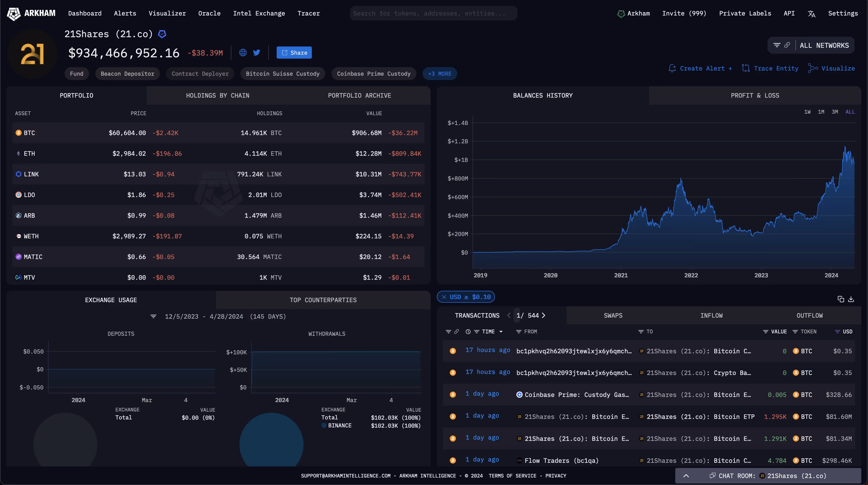The width and height of the screenshot is (868, 485).
Task: Switch to HOLDINGS BY CHAIN tab
Action: (218, 96)
